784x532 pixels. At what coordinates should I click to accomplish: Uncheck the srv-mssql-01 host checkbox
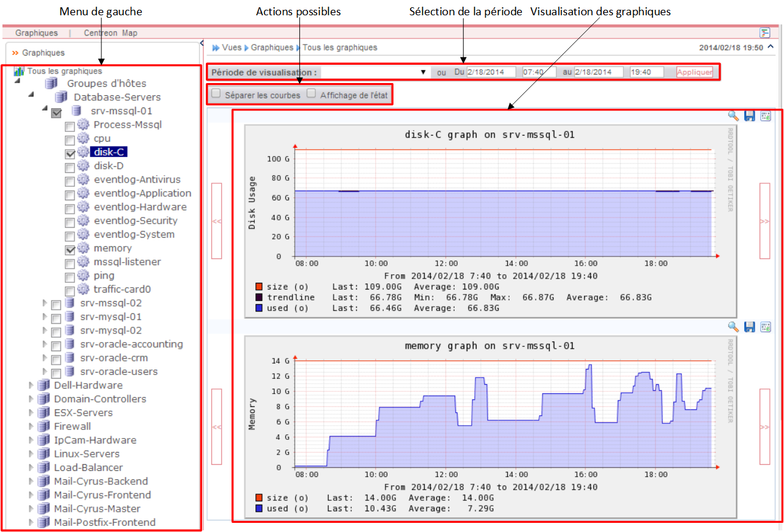coord(57,113)
